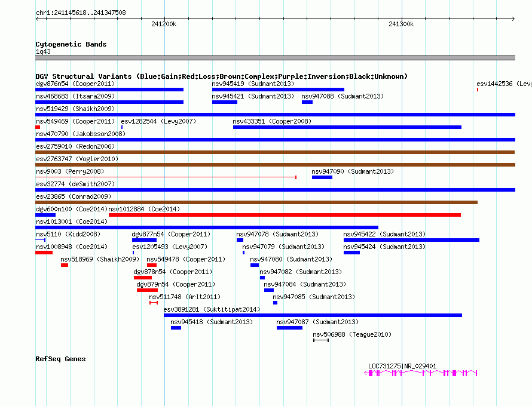Click the 241200k ruler tick label
This screenshot has height=406, width=532.
point(164,24)
